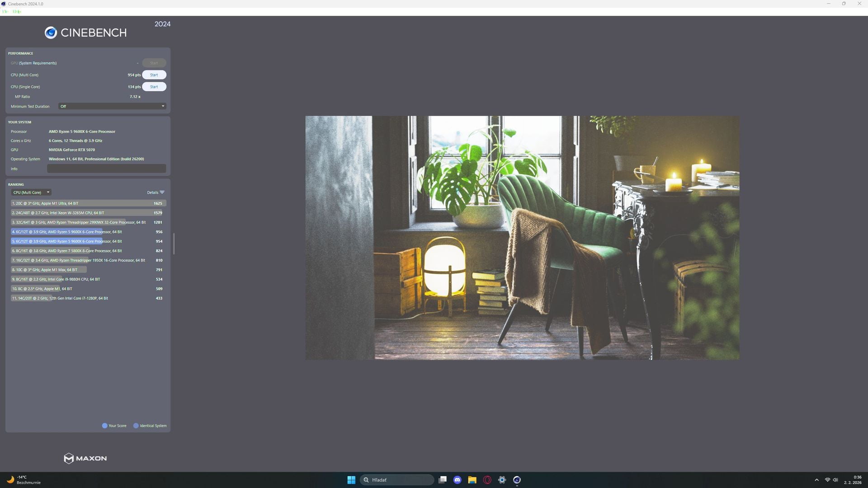The height and width of the screenshot is (488, 868).
Task: Click the Details filter icon
Action: (162, 192)
